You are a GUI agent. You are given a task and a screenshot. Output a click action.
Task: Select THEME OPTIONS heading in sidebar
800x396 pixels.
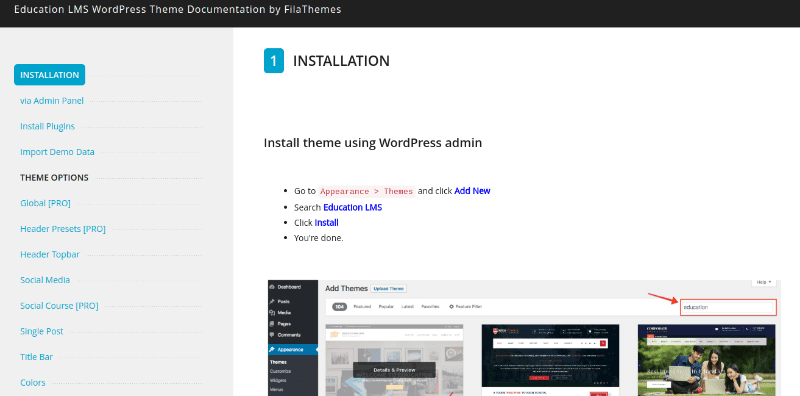(x=54, y=178)
